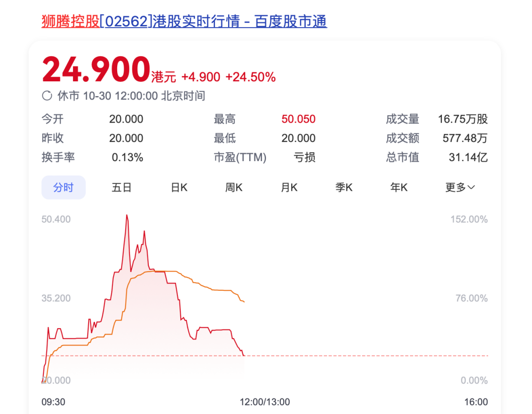The image size is (532, 414).
Task: Open the 日K daily candlestick view
Action: [x=178, y=187]
